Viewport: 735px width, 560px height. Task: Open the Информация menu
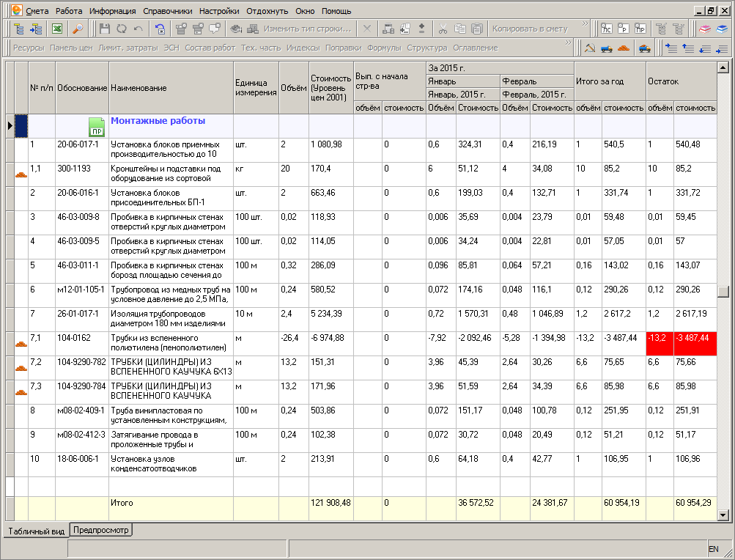[x=113, y=11]
